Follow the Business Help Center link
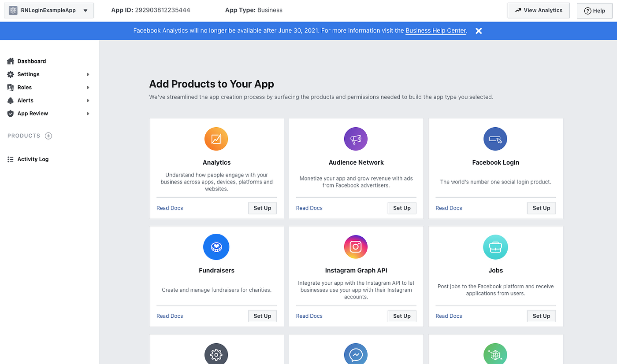 [x=435, y=31]
